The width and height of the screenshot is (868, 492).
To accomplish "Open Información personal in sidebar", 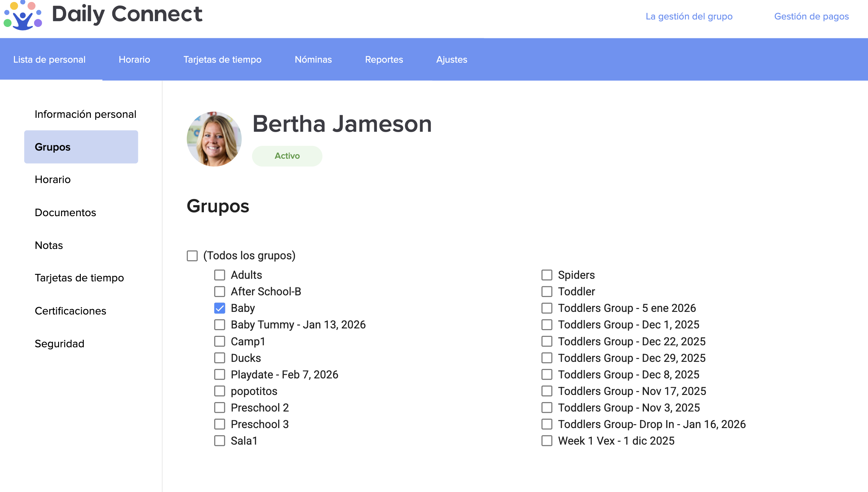I will [x=85, y=114].
